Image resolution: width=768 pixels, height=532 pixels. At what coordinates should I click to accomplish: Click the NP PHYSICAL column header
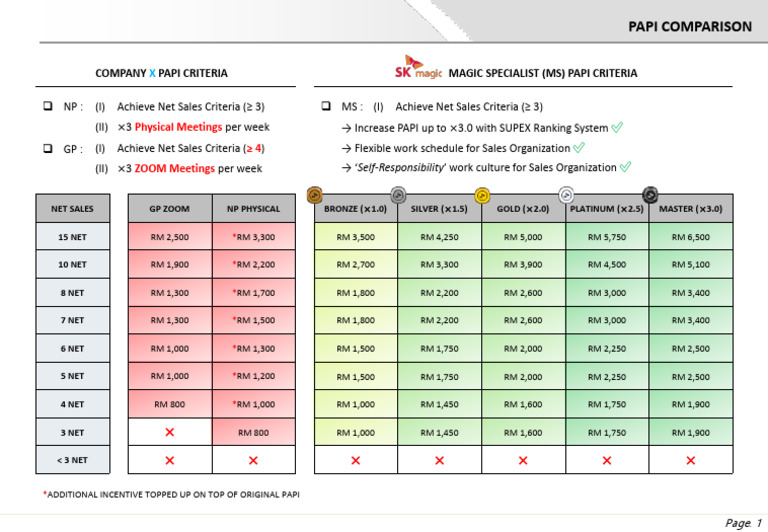pyautogui.click(x=254, y=209)
